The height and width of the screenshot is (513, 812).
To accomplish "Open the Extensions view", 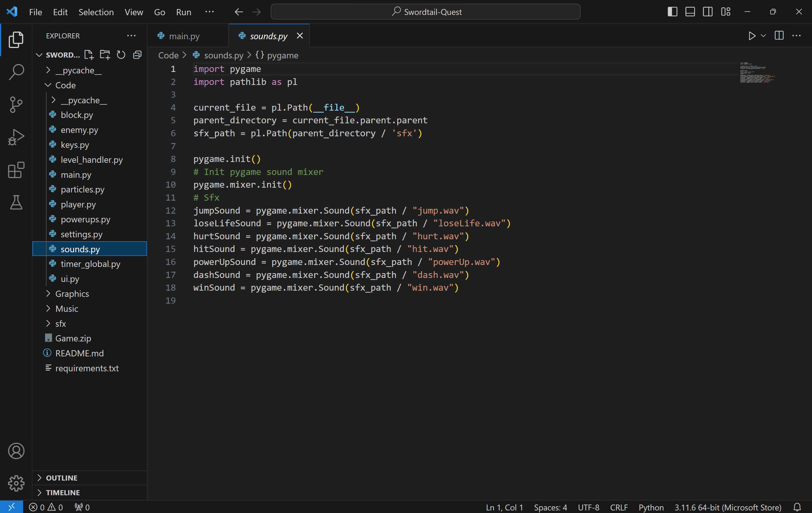I will pos(16,170).
